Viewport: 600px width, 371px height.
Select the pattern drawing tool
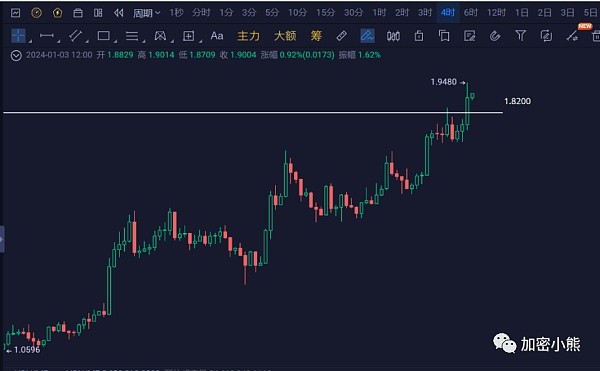[160, 36]
